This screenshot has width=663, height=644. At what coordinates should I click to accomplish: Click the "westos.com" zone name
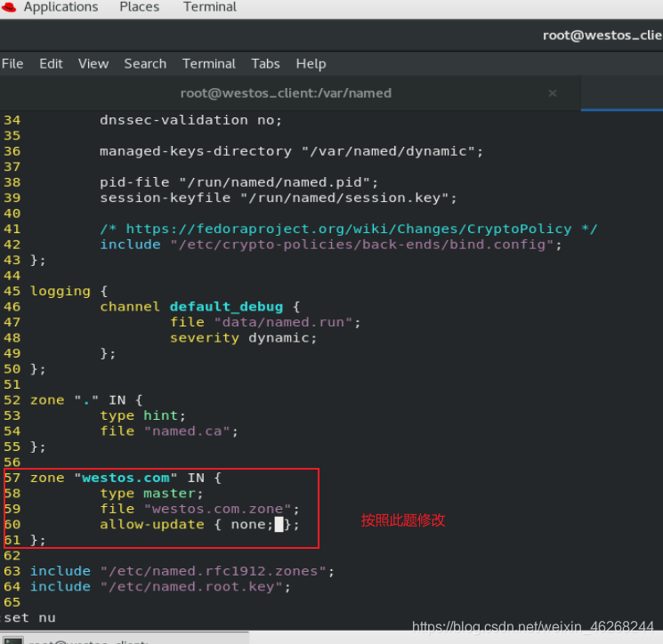(x=125, y=478)
